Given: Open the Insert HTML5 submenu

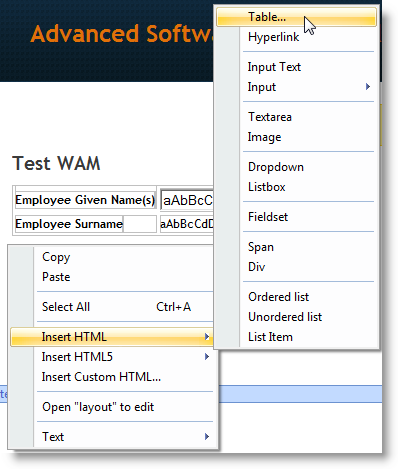Looking at the screenshot, I should (113, 357).
